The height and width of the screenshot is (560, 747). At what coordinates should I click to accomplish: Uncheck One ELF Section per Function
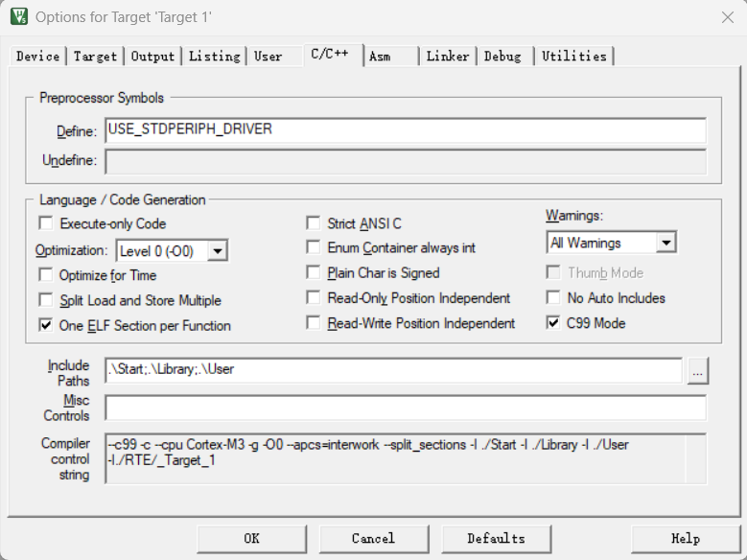click(x=46, y=325)
